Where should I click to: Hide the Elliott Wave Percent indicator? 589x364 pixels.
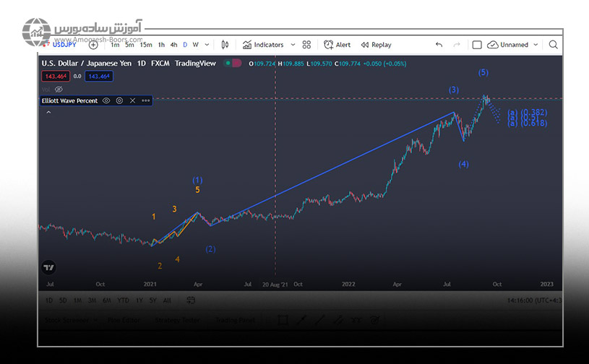pos(106,101)
